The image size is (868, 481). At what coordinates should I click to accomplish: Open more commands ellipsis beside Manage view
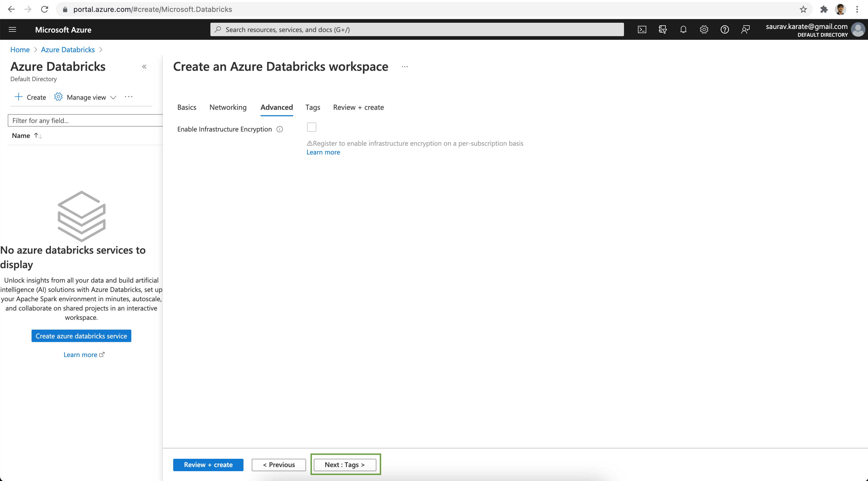(x=129, y=97)
